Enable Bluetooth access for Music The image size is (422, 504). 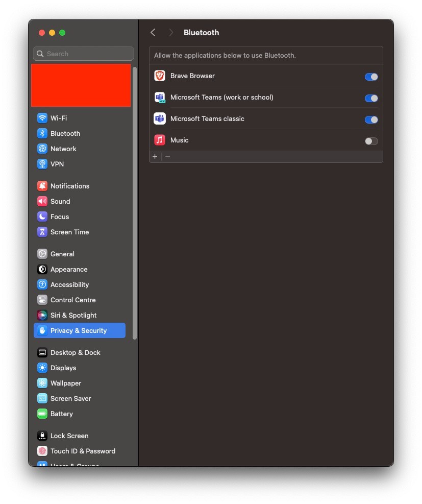tap(371, 141)
